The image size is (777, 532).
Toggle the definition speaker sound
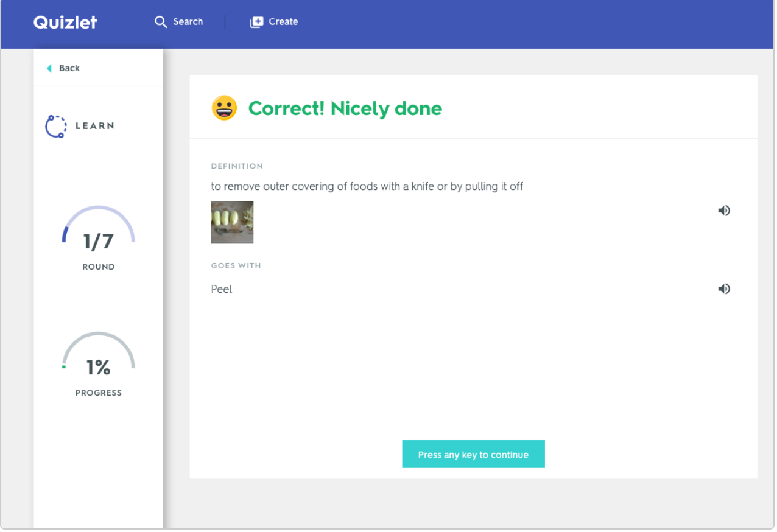tap(724, 210)
